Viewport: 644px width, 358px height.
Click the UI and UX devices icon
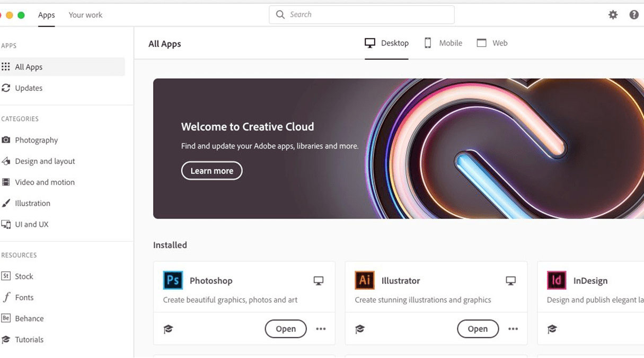6,224
